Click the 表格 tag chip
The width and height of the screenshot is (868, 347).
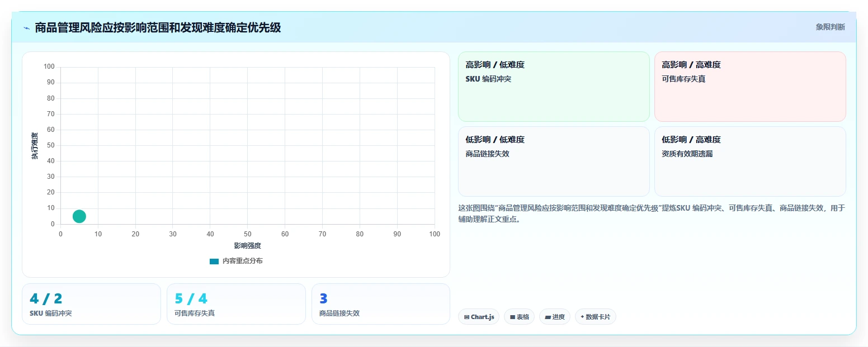point(519,317)
